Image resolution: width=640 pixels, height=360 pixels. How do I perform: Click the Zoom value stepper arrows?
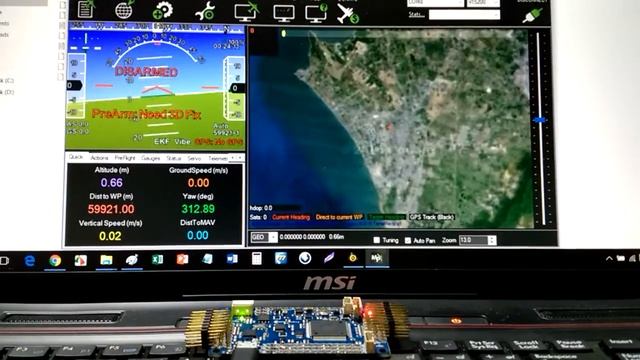492,240
